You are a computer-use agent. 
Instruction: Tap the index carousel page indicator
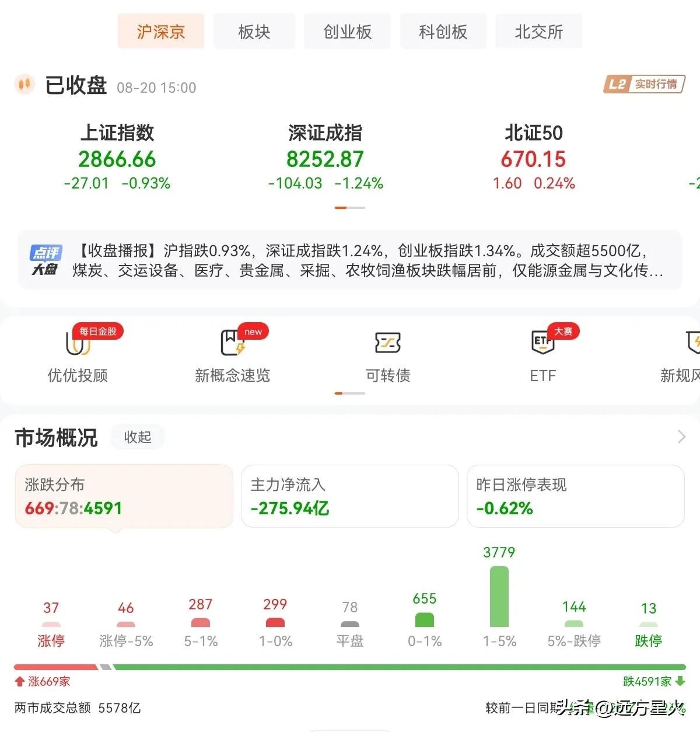coord(350,208)
